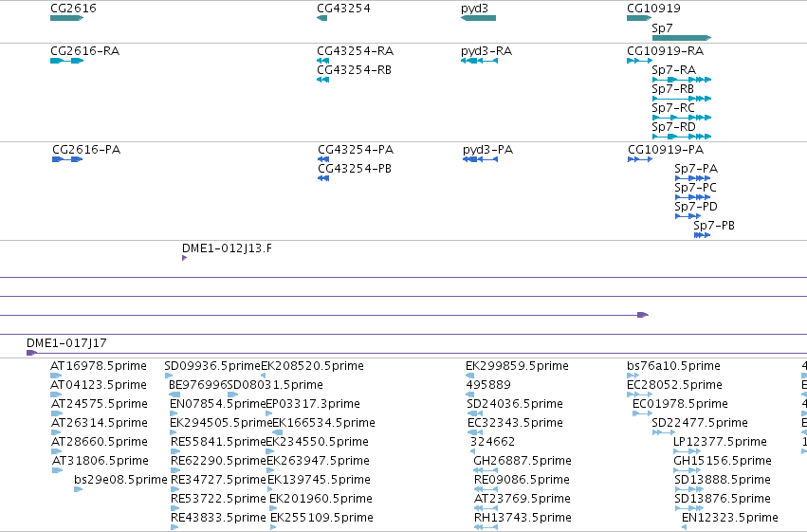This screenshot has width=807, height=532.
Task: Select EST RE43833.5prime
Action: point(175,527)
